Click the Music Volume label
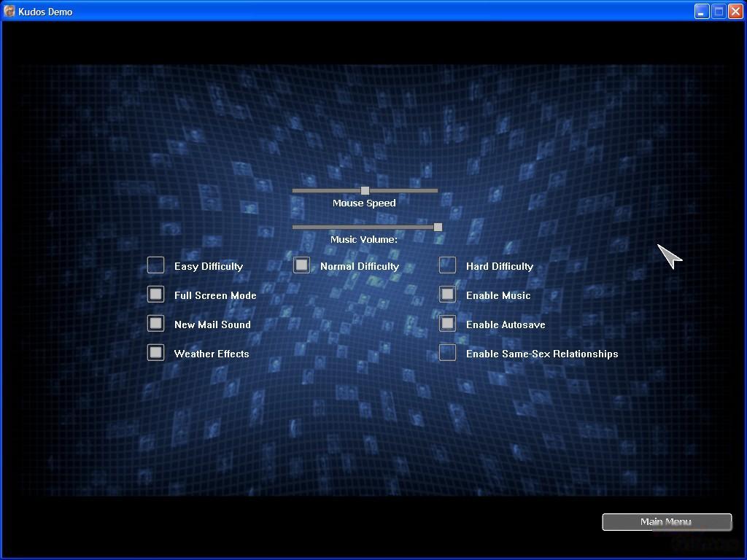 coord(364,239)
